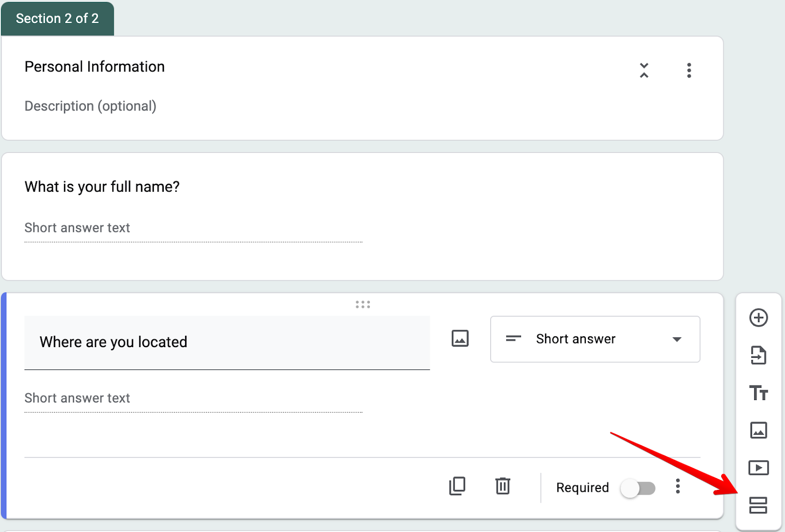This screenshot has height=532, width=785.
Task: Expand the Short answer selector arrow
Action: 677,339
